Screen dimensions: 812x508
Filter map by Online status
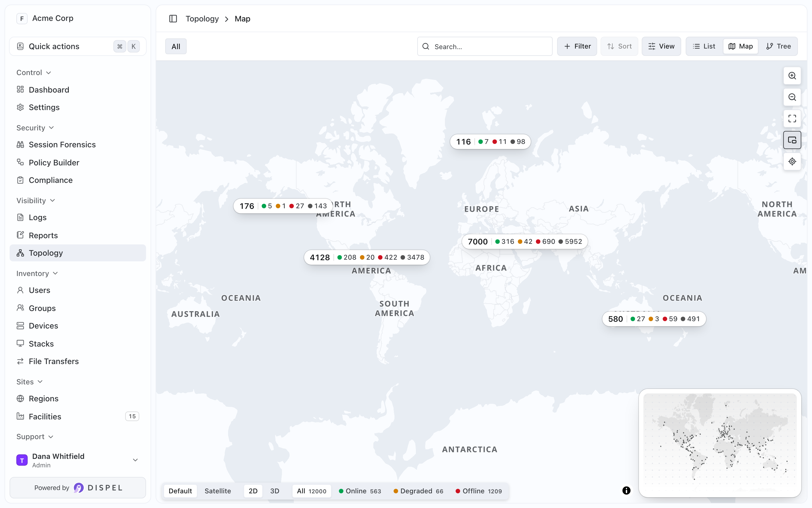point(360,491)
